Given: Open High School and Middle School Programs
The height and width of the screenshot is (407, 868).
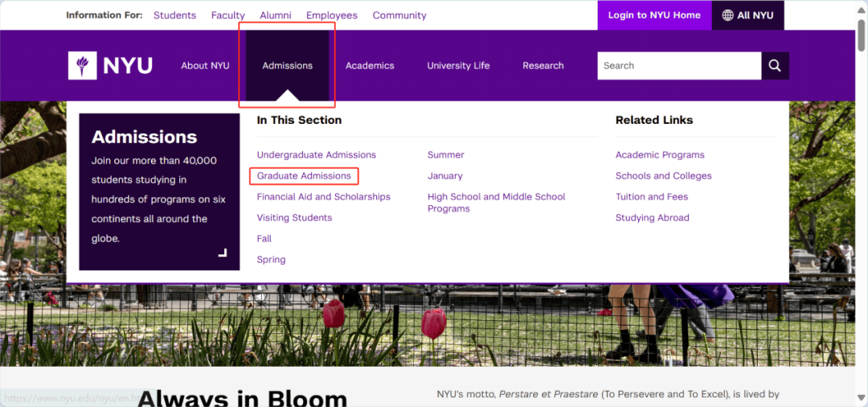Looking at the screenshot, I should [x=497, y=203].
